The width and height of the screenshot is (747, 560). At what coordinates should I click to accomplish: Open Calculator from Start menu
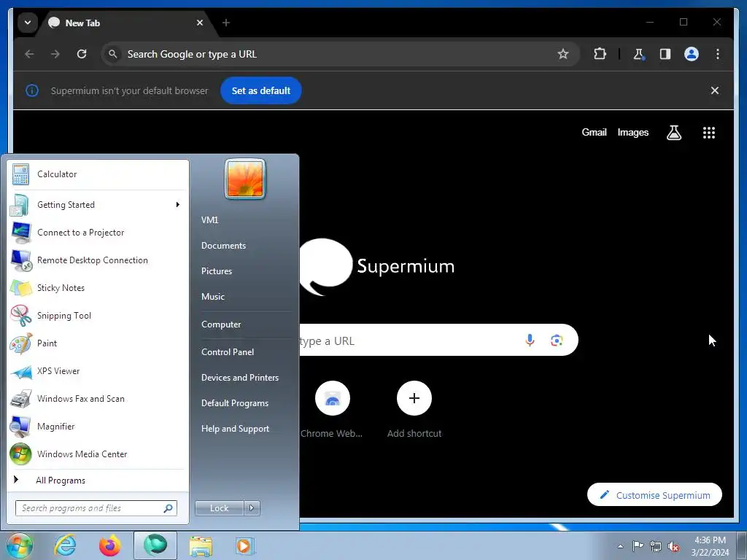(x=97, y=174)
